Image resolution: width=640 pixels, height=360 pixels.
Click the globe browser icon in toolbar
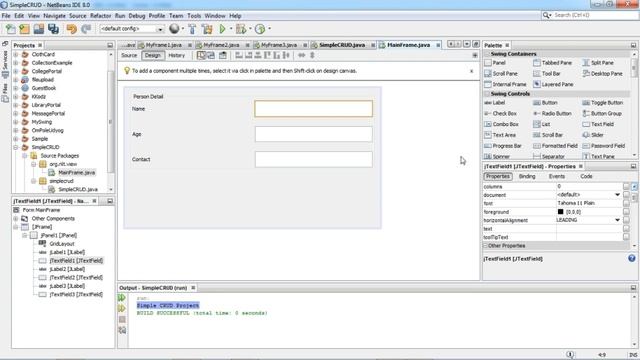pos(174,29)
